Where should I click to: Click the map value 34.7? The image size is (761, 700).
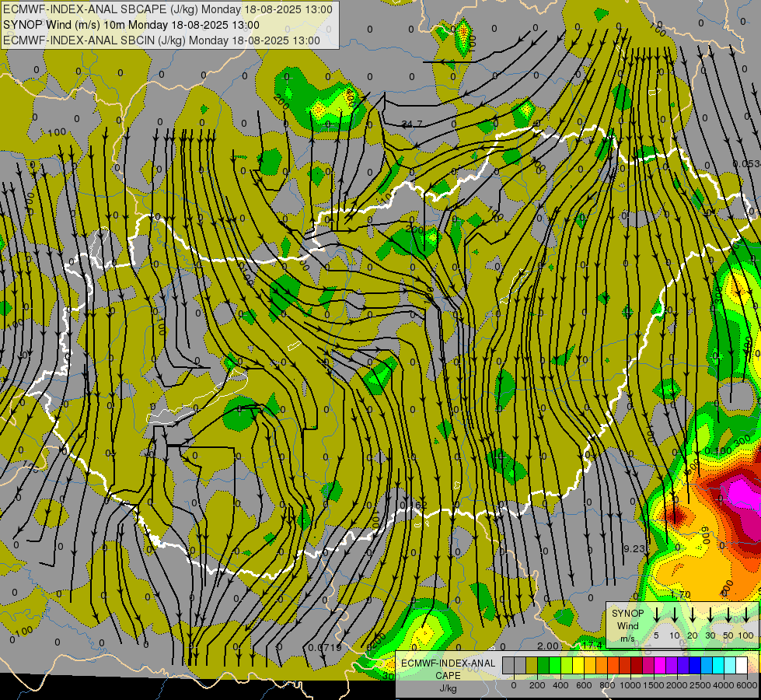[x=412, y=124]
